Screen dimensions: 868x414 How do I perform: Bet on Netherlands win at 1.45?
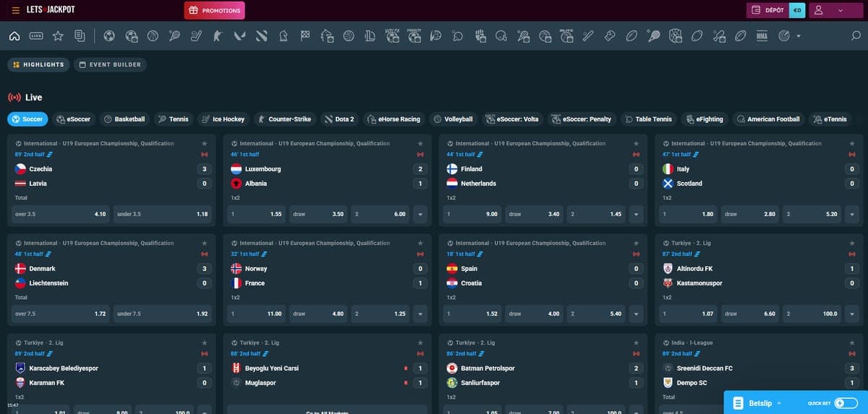point(597,214)
